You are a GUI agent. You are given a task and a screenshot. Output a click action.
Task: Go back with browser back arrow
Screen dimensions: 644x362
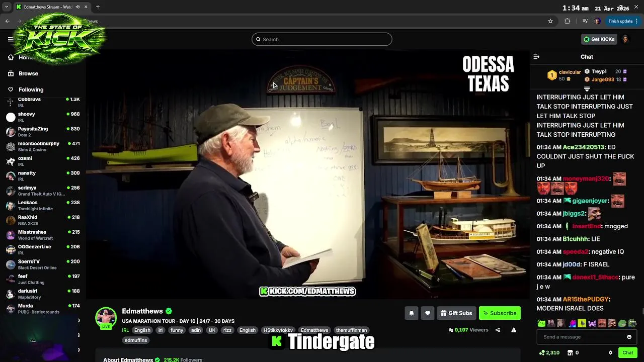pos(8,21)
